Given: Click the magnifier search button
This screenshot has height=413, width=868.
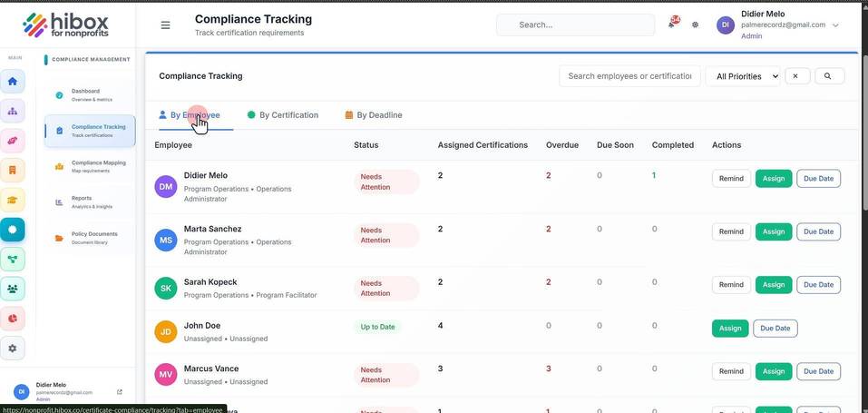Looking at the screenshot, I should point(827,76).
